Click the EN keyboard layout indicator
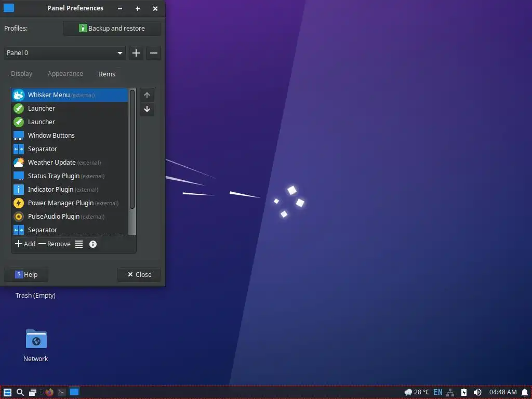 pyautogui.click(x=438, y=393)
